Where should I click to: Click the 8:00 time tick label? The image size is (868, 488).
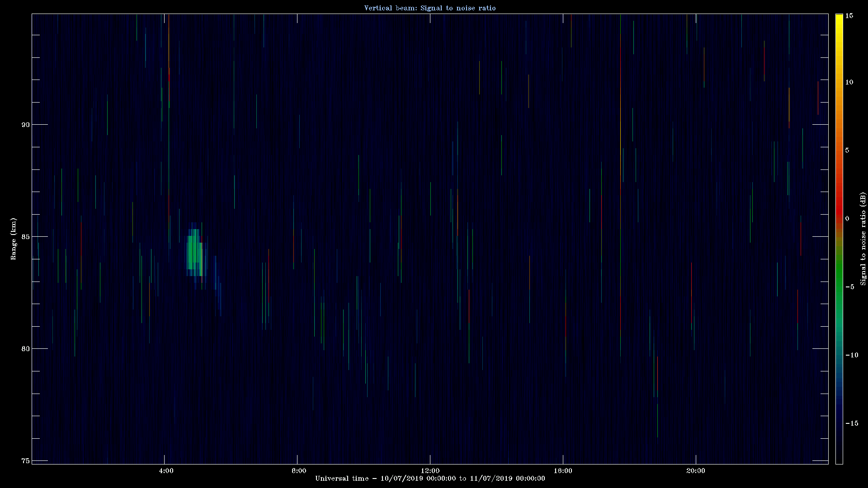[299, 471]
